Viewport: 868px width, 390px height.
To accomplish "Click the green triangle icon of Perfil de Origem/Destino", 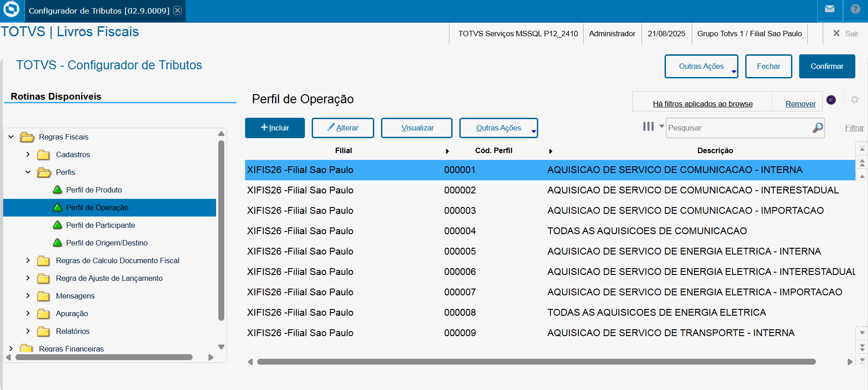I will [x=58, y=242].
